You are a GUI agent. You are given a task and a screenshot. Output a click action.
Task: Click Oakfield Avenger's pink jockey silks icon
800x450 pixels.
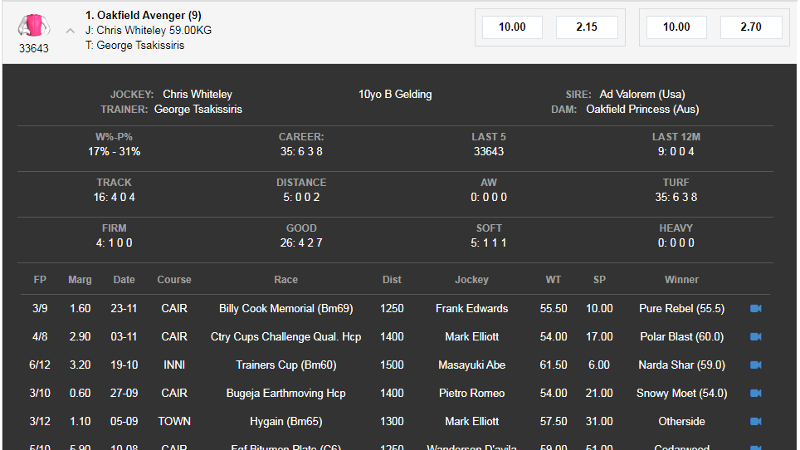pyautogui.click(x=34, y=26)
